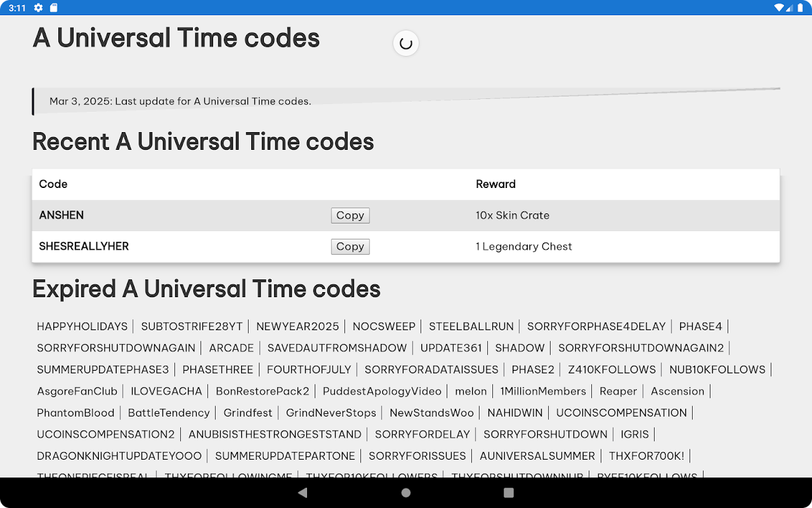This screenshot has width=812, height=508.
Task: Tap expired code SORRYFORSHUTDOWNAGAIN2
Action: pos(641,348)
